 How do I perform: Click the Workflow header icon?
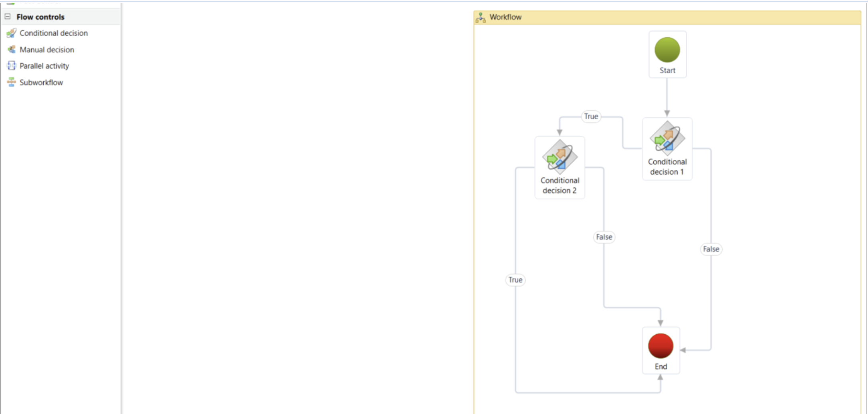pos(480,17)
